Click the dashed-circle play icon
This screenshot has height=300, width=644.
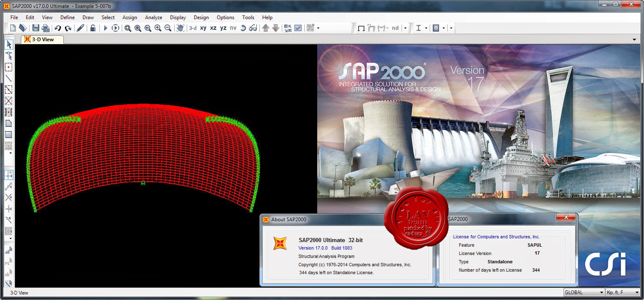(115, 28)
